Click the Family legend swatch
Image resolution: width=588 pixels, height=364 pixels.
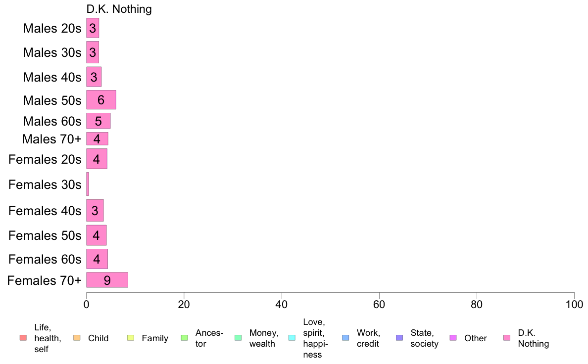131,338
